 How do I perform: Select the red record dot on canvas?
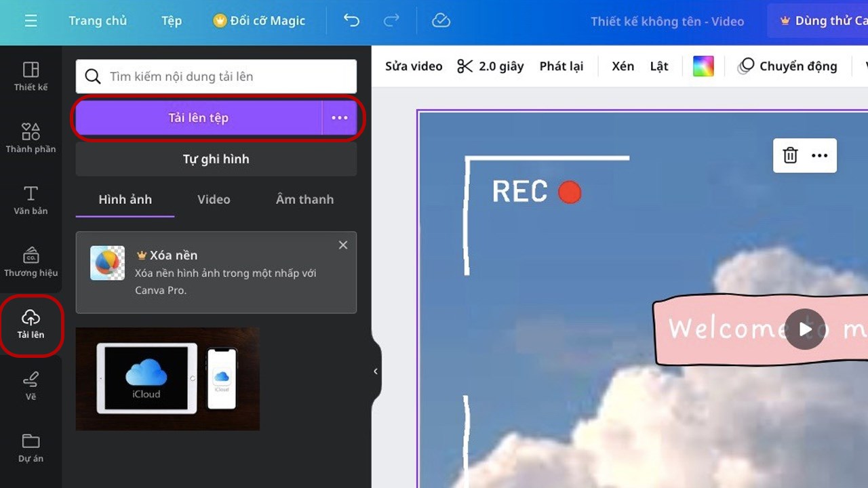570,192
